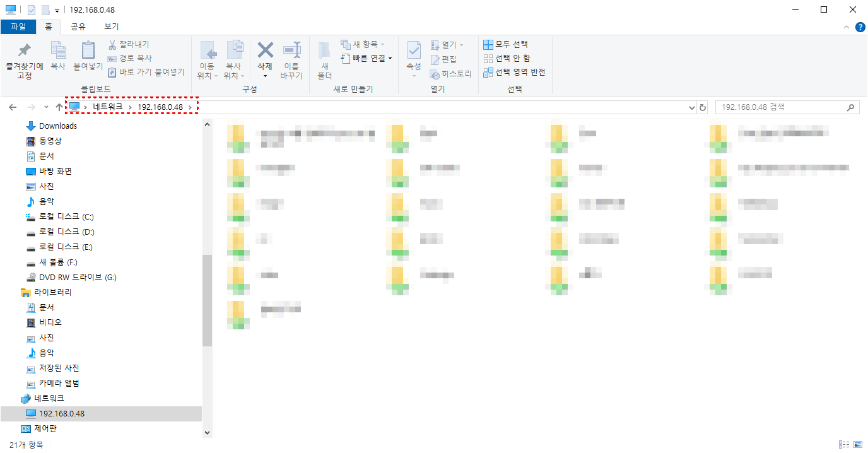Select 카메라 앨범 library
The width and height of the screenshot is (868, 453).
[x=59, y=383]
